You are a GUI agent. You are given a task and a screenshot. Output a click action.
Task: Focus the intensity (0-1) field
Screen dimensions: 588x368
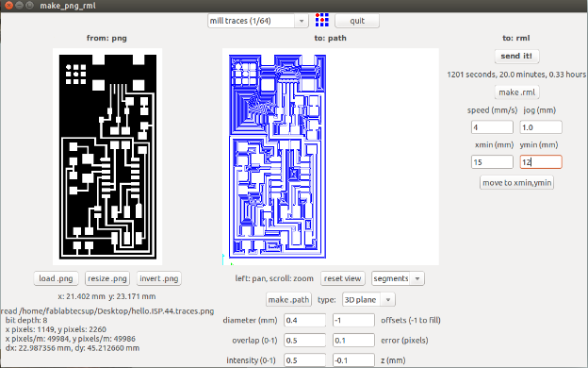(305, 360)
